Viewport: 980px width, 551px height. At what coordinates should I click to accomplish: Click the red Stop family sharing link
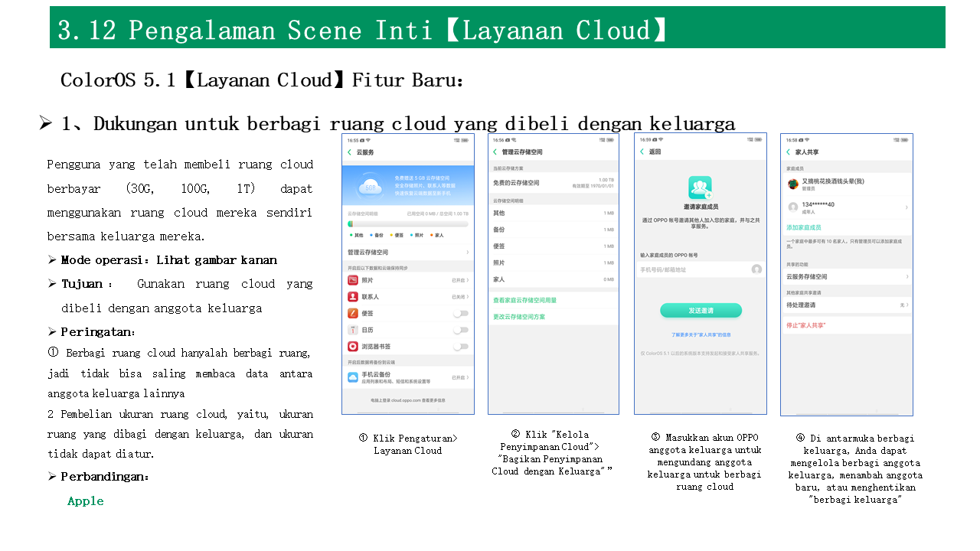tap(805, 326)
